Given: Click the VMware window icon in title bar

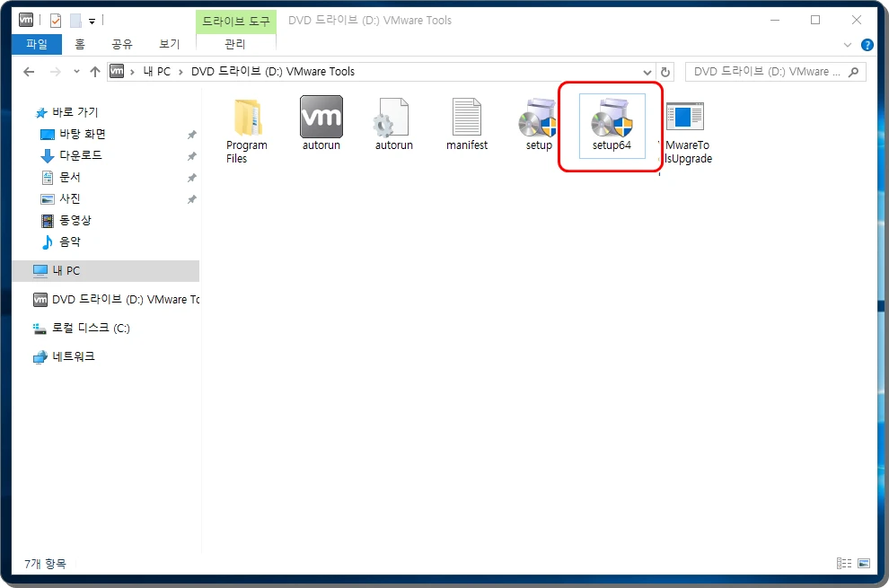Looking at the screenshot, I should coord(26,21).
